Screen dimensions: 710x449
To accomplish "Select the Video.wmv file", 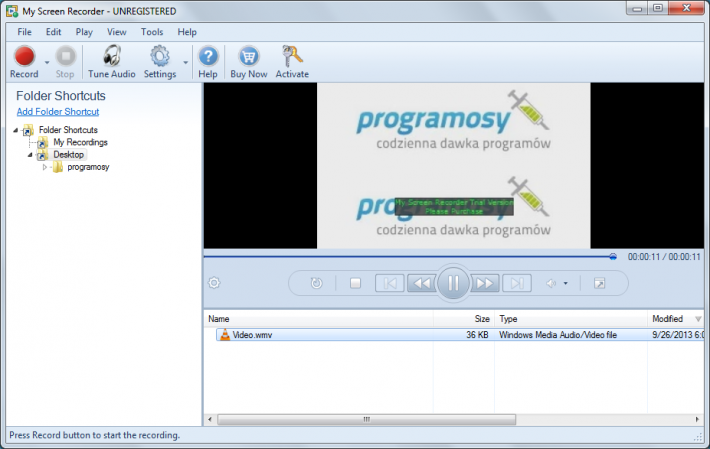I will (x=252, y=335).
